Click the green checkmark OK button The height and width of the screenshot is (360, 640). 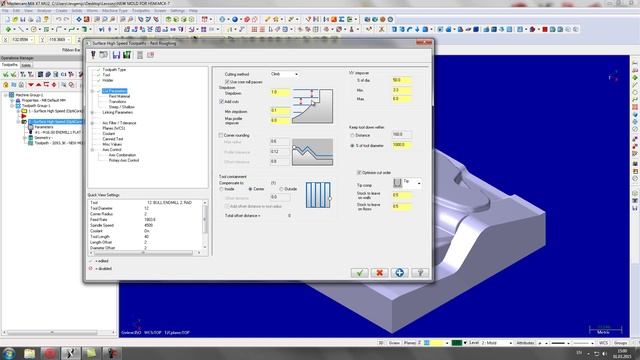[x=359, y=273]
